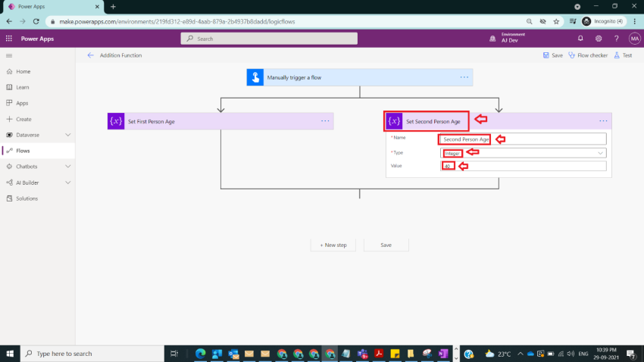
Task: Add a New step
Action: pos(333,245)
